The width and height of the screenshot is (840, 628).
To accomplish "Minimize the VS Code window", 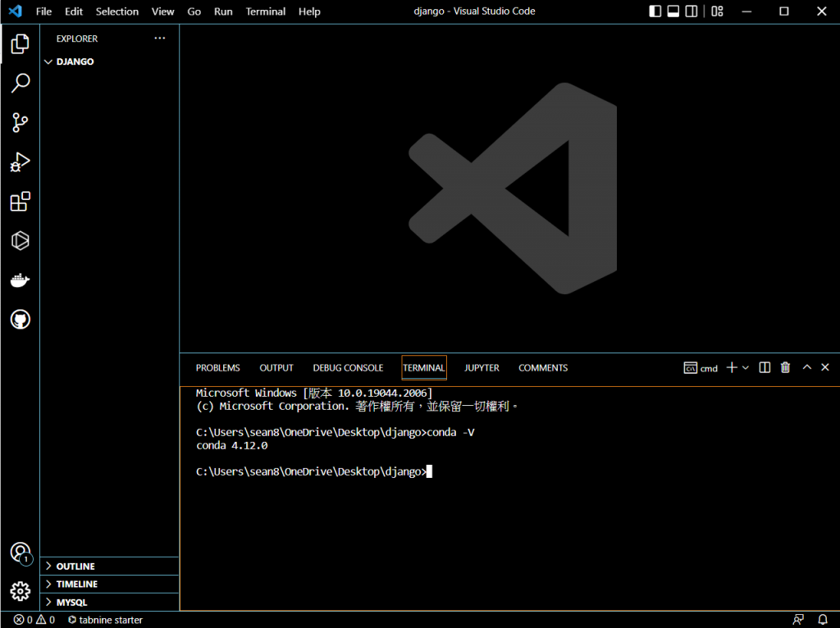I will [x=746, y=11].
